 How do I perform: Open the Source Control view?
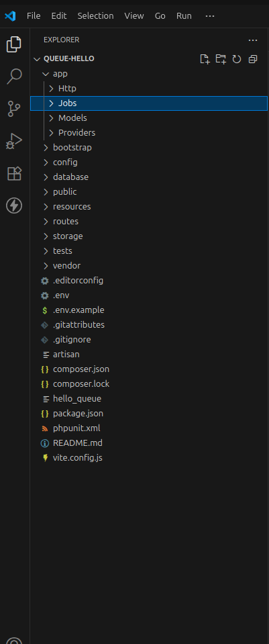(14, 109)
